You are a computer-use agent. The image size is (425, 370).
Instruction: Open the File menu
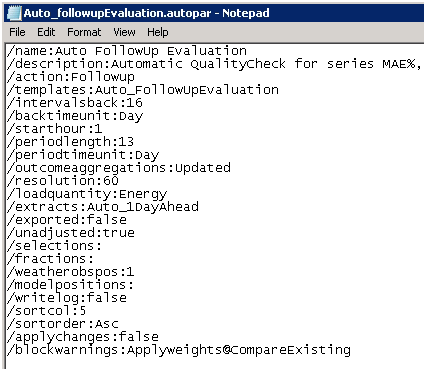[17, 32]
